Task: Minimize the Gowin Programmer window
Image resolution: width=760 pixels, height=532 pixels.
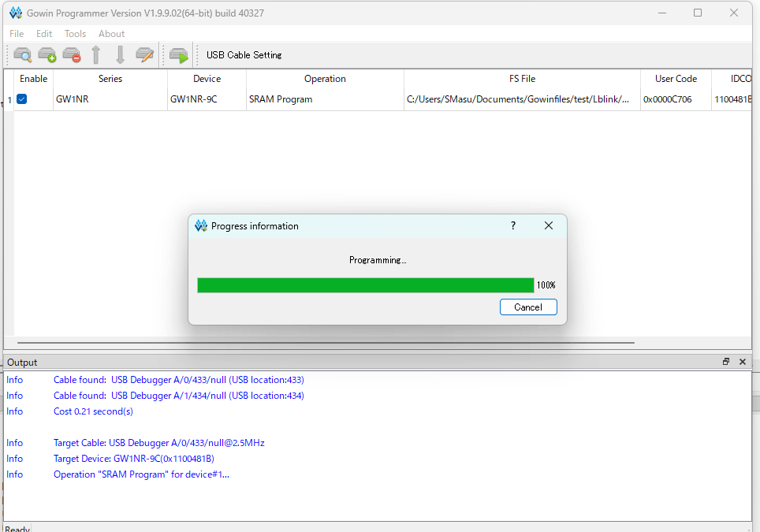Action: point(662,13)
